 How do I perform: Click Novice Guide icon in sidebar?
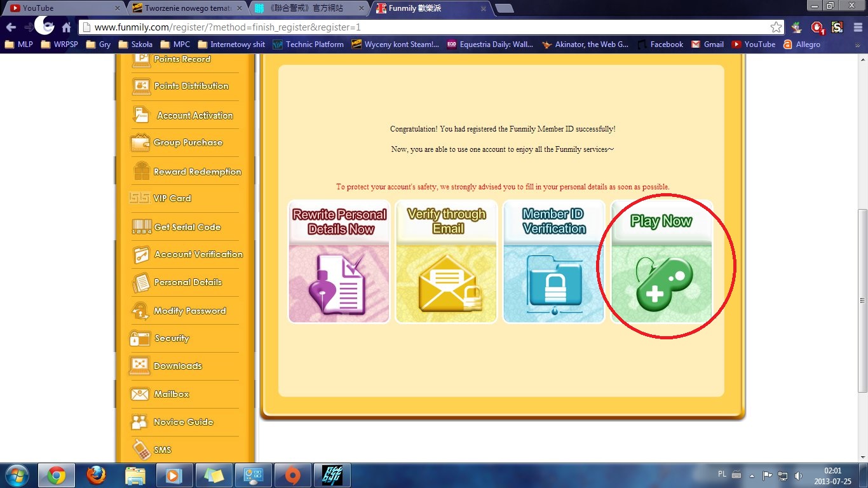[x=139, y=422]
